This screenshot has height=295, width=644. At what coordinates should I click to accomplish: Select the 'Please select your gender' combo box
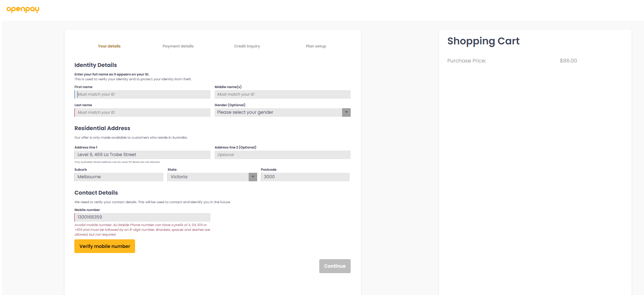[x=278, y=112]
